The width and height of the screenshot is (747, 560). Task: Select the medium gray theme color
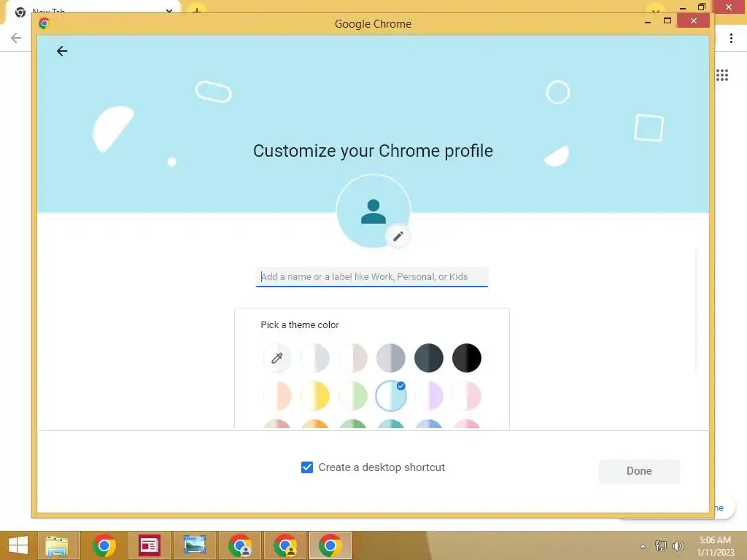coord(391,357)
